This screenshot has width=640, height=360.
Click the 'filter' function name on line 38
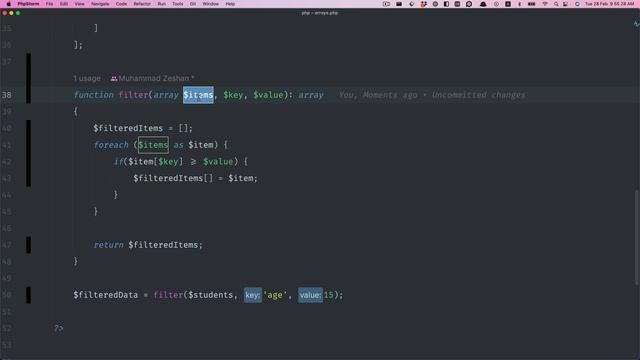tap(133, 95)
